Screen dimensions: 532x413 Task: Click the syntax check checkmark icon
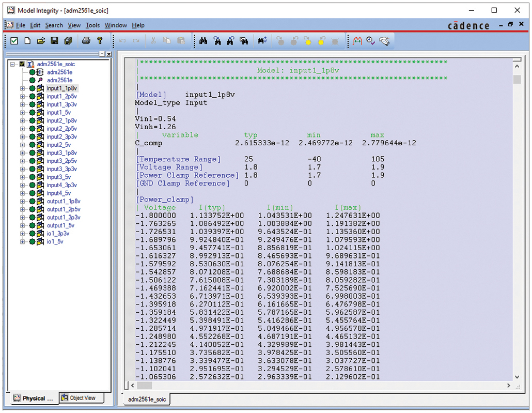coord(13,40)
